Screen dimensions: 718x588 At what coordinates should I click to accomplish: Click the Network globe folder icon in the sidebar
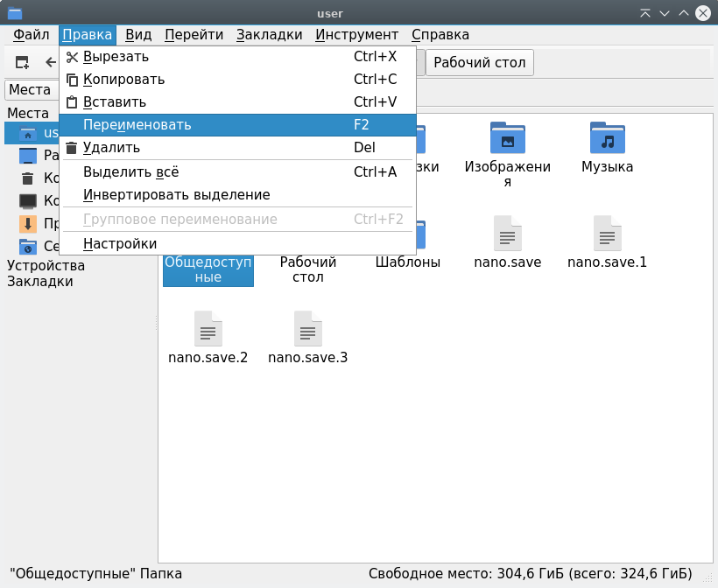click(x=28, y=247)
